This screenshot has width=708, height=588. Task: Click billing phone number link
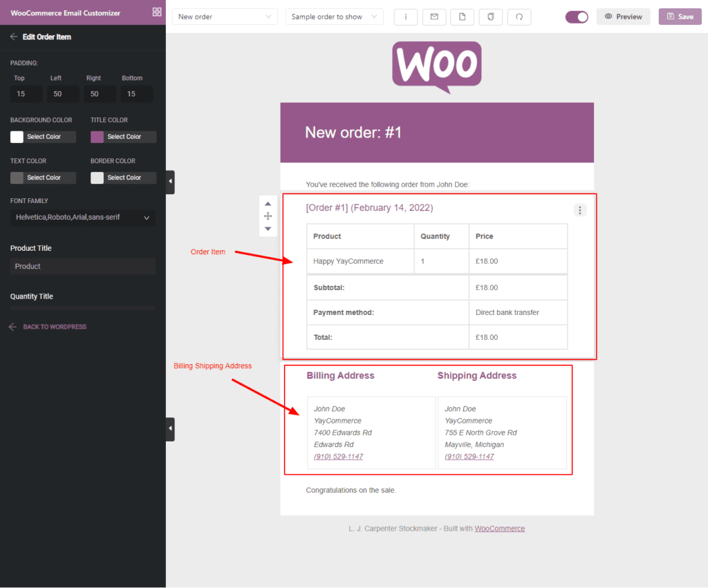(338, 457)
